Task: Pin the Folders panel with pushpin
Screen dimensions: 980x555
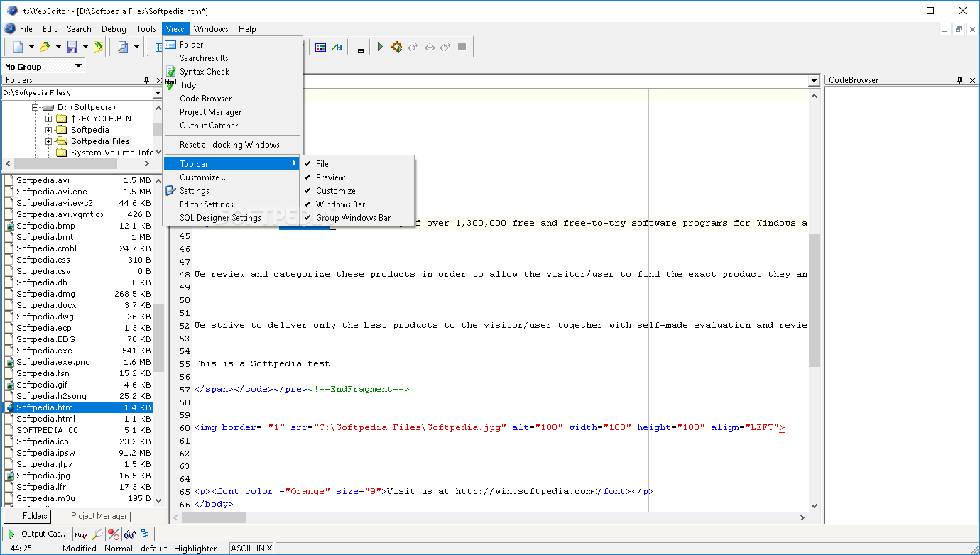Action: (146, 80)
